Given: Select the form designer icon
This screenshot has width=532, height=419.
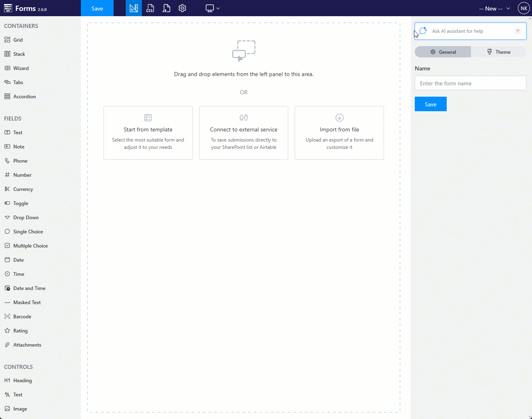Looking at the screenshot, I should pyautogui.click(x=134, y=8).
